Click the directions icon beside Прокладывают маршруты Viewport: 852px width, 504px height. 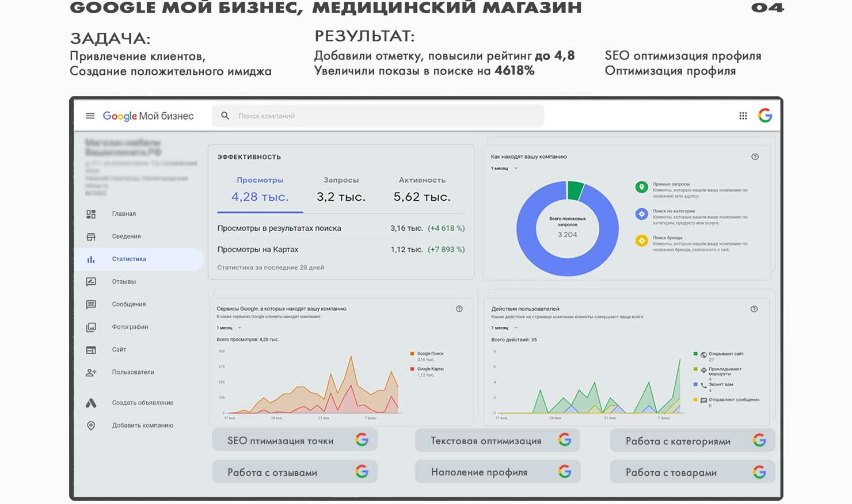(703, 370)
